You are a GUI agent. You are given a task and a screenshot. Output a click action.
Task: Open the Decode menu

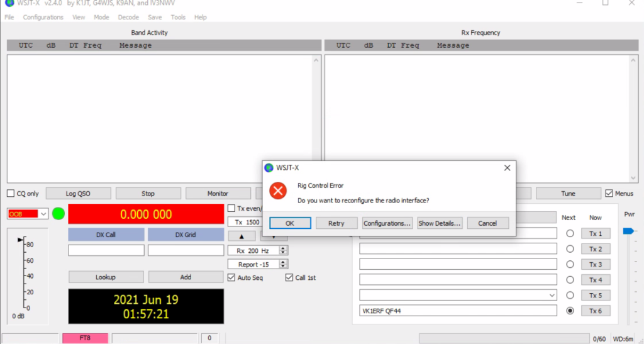128,17
